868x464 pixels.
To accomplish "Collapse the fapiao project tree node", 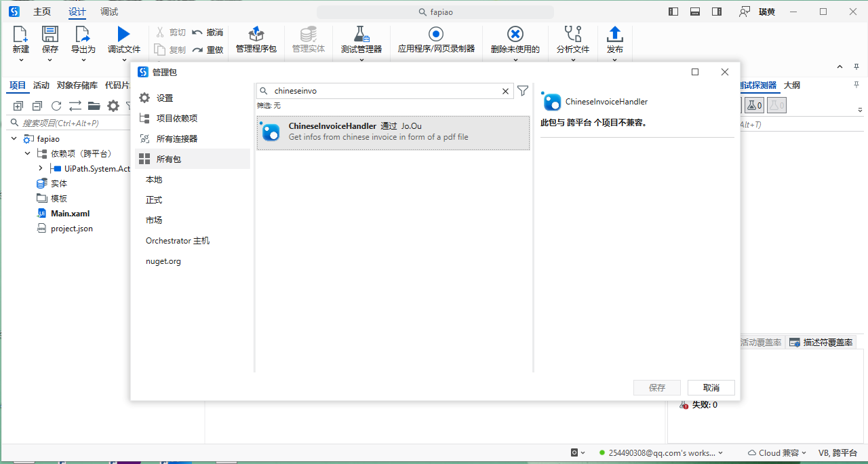I will pyautogui.click(x=14, y=138).
